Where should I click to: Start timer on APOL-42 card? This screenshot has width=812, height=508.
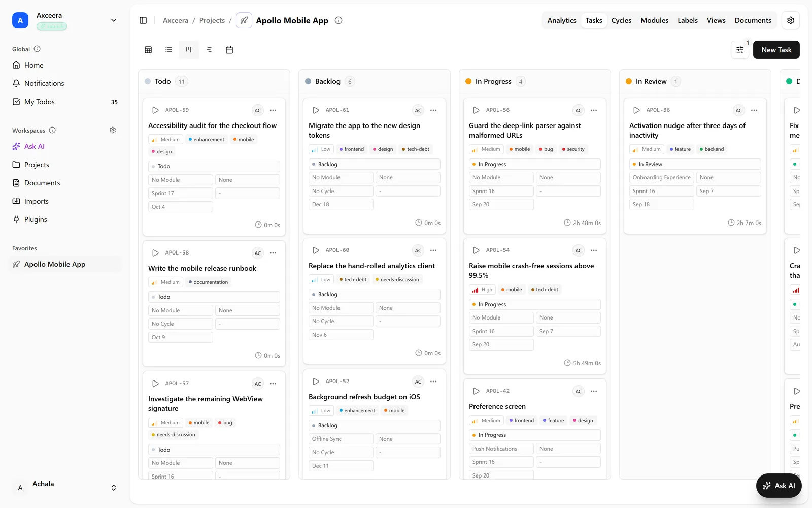coord(476,391)
